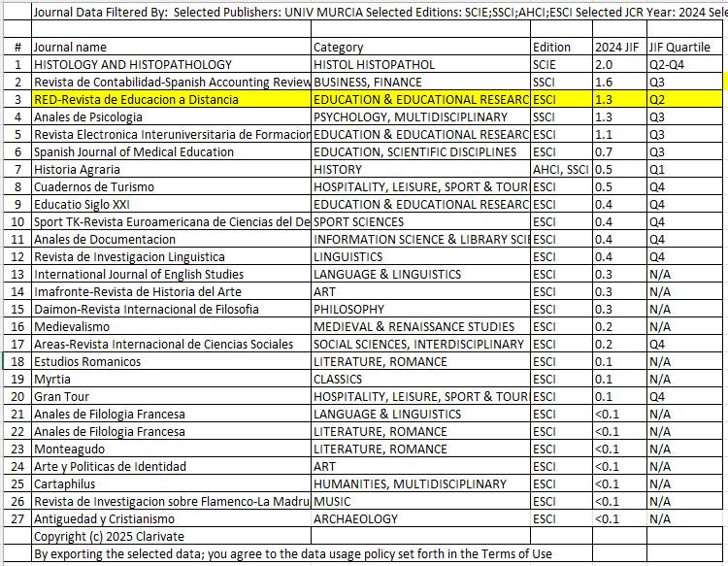The image size is (728, 566).
Task: Click 'Anales de Filologia Francesa' in row 21
Action: tap(171, 415)
